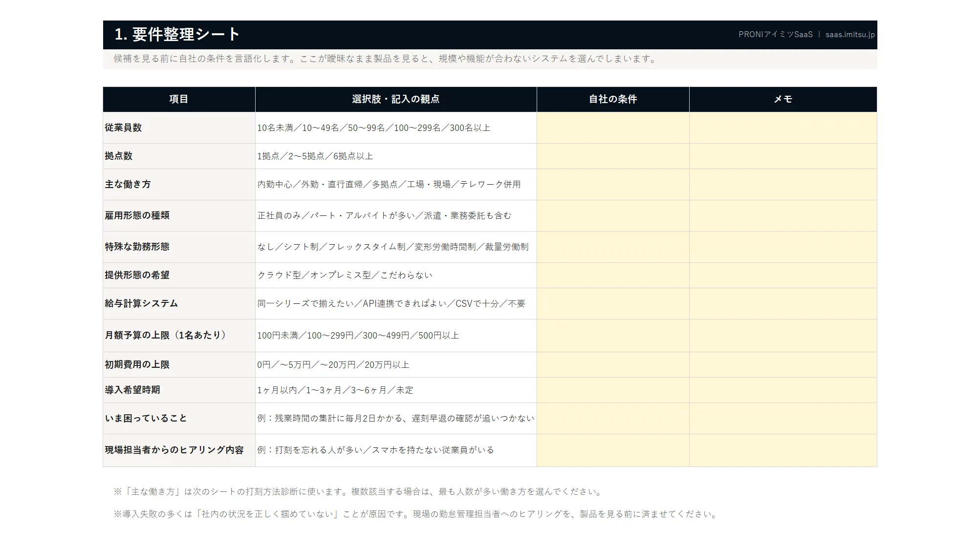Click the いま困っていること row label

(146, 418)
